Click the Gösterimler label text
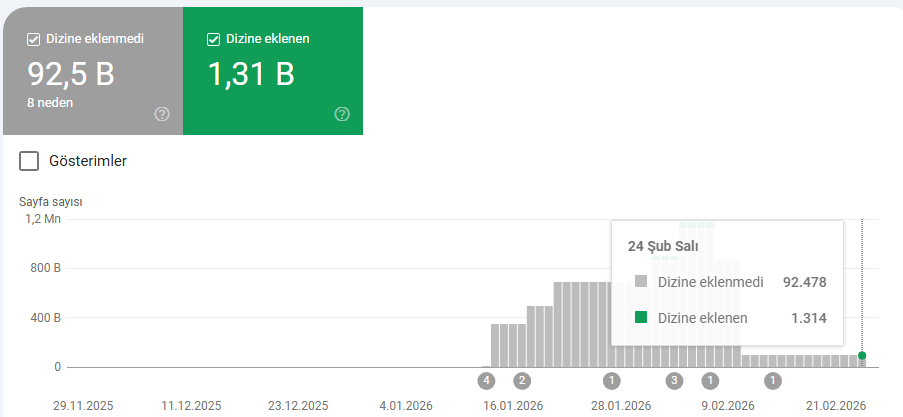 point(88,161)
